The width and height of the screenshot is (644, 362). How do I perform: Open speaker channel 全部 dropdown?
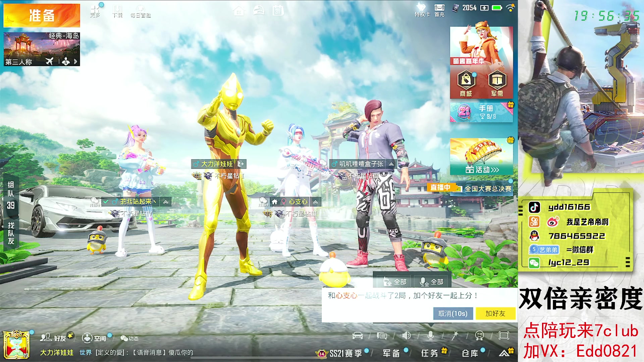(395, 282)
